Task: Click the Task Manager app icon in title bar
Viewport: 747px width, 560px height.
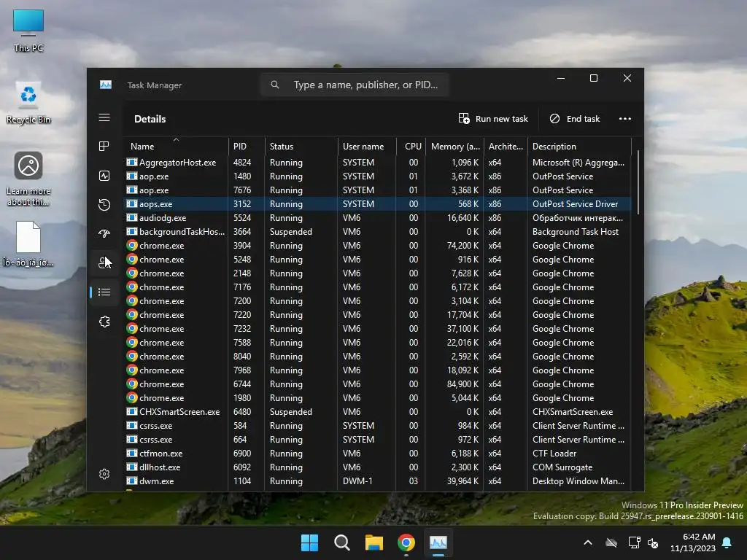Action: click(106, 85)
